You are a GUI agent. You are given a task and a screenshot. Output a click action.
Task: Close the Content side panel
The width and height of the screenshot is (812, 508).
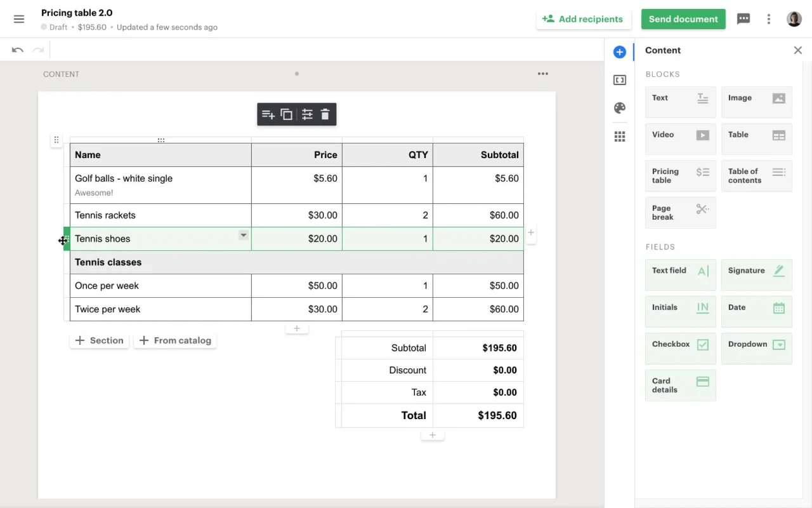tap(798, 50)
